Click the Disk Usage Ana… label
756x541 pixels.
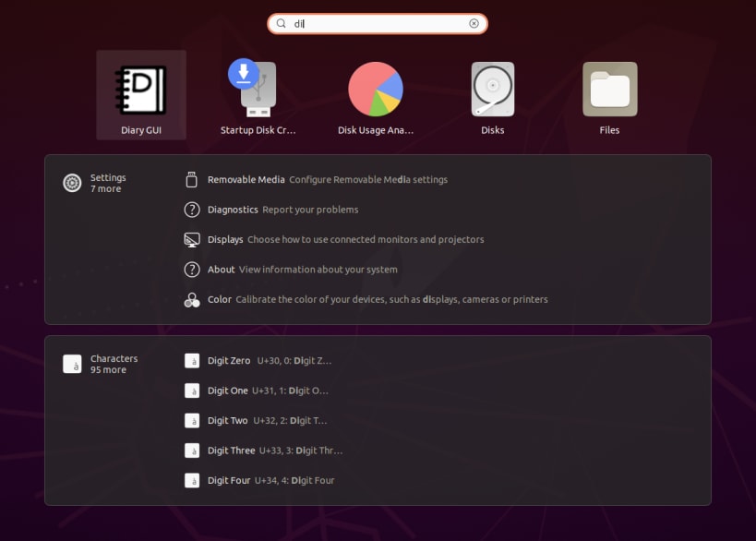tap(376, 130)
